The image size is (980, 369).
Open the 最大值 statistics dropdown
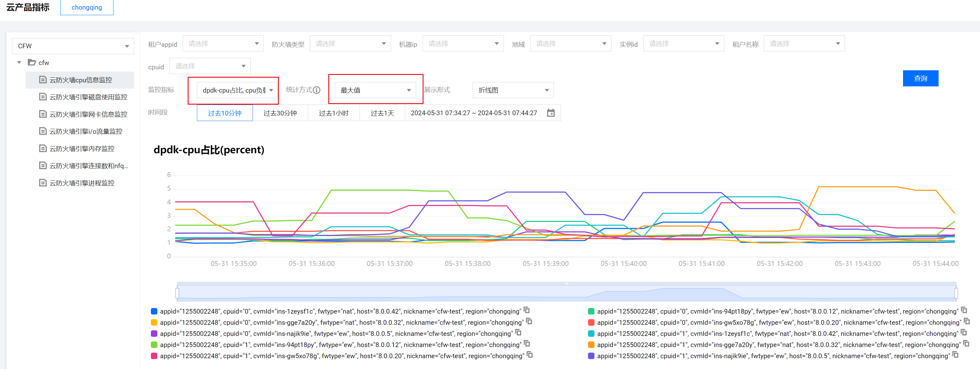pyautogui.click(x=375, y=90)
